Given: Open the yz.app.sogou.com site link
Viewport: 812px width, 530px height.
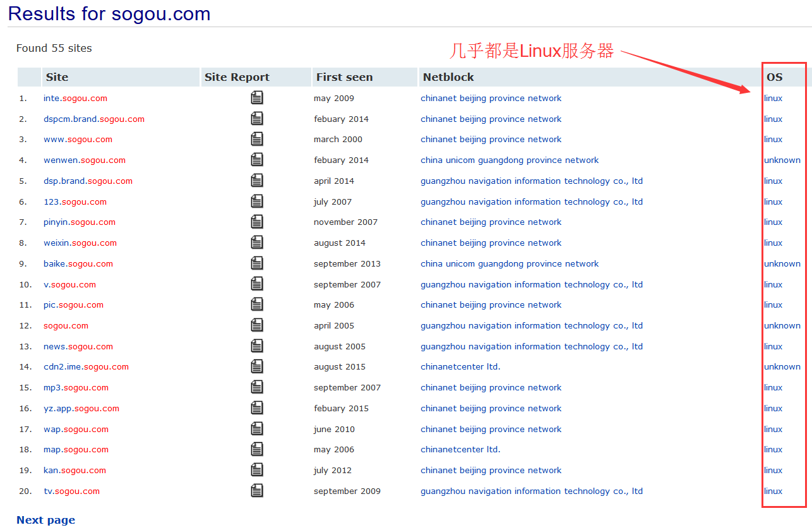Looking at the screenshot, I should 81,408.
